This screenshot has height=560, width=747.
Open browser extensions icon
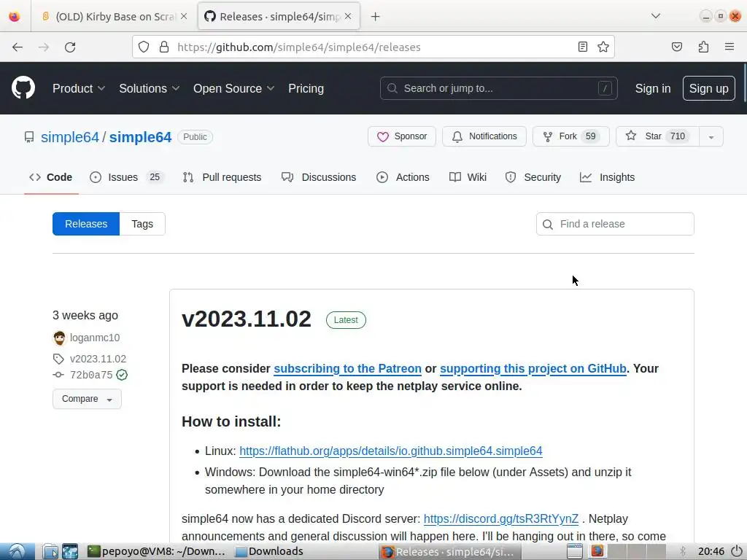click(x=703, y=47)
